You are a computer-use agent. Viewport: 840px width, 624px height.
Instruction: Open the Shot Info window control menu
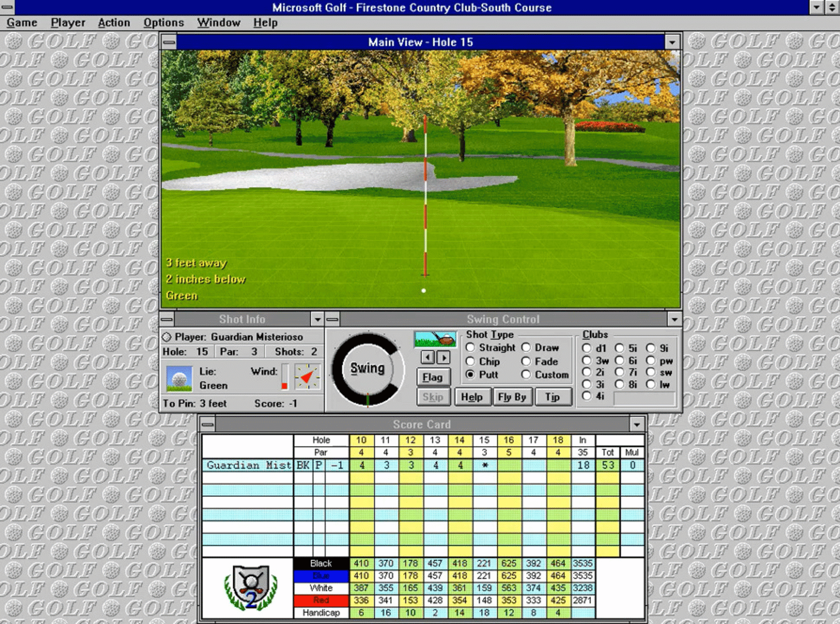click(167, 319)
